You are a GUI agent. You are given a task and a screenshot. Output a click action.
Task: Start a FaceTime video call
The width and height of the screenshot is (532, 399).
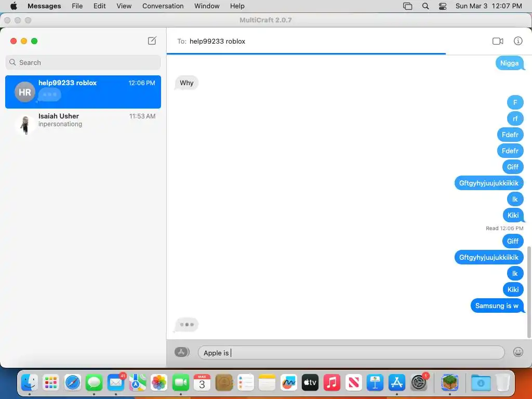[x=497, y=41]
